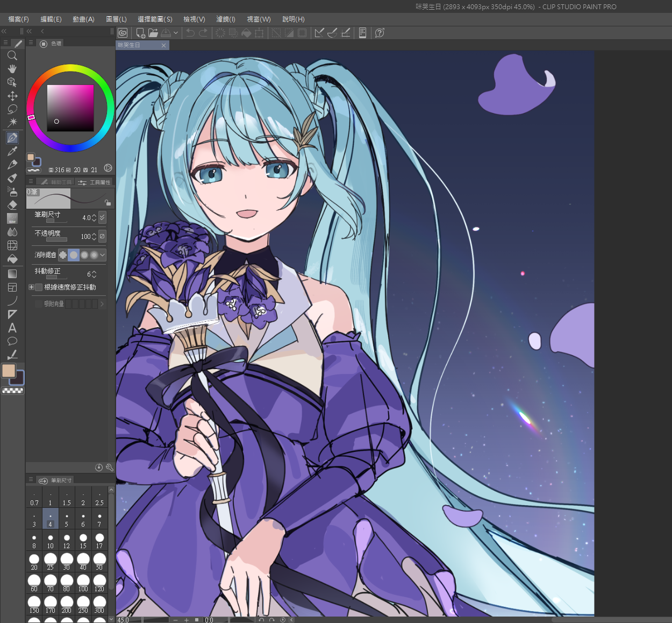Select the Auto select magic wand tool
The width and height of the screenshot is (672, 623).
12,123
